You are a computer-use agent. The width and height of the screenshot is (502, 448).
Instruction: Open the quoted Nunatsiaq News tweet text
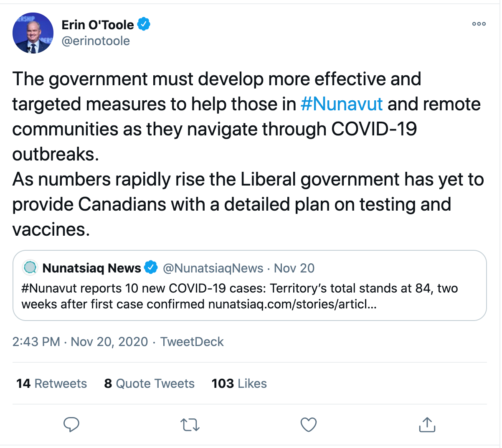[240, 296]
